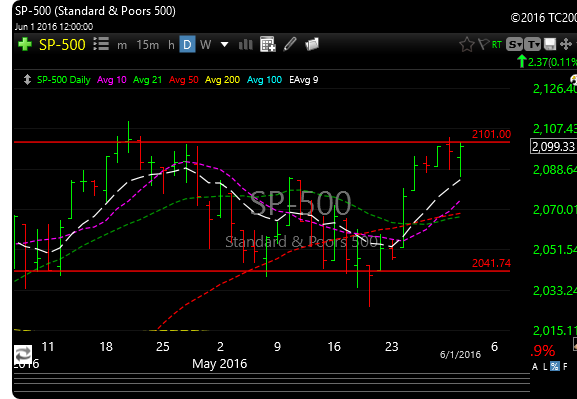Click the EAvg 9 legend label
Image resolution: width=577 pixels, height=399 pixels.
(x=304, y=80)
